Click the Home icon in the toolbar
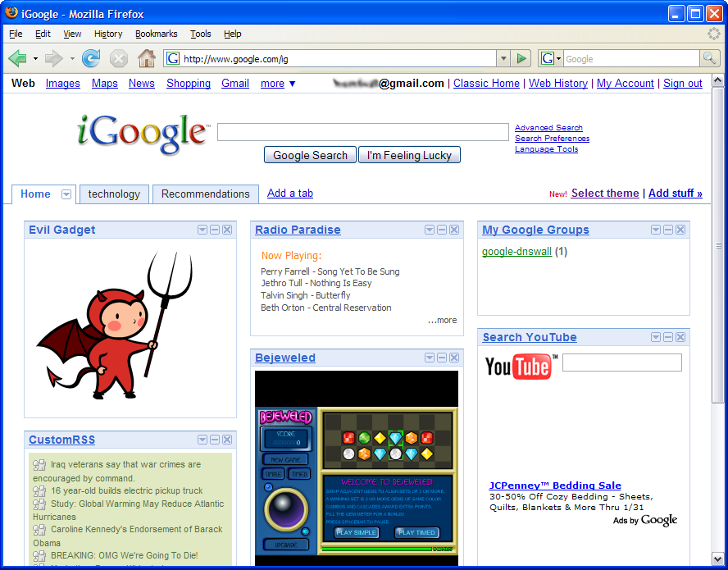Image resolution: width=728 pixels, height=570 pixels. point(147,58)
